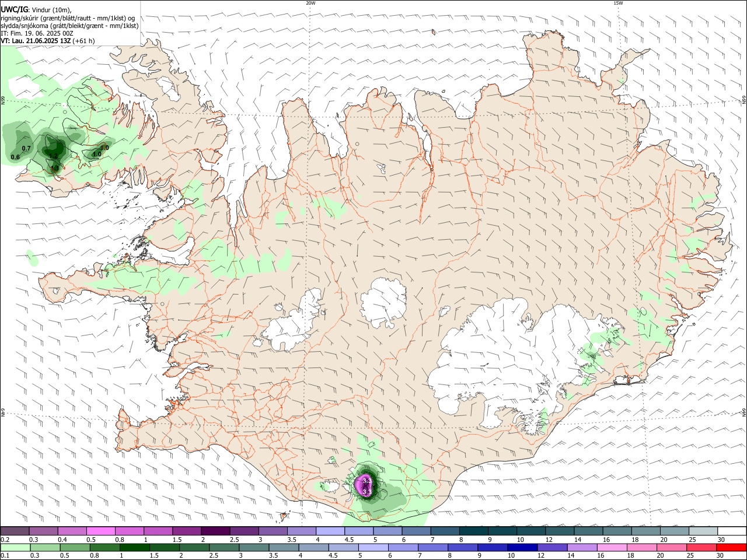Viewport: 747px width, 560px height.
Task: Click the 1.1 precipitation value in the Westfjords
Action: tap(54, 168)
